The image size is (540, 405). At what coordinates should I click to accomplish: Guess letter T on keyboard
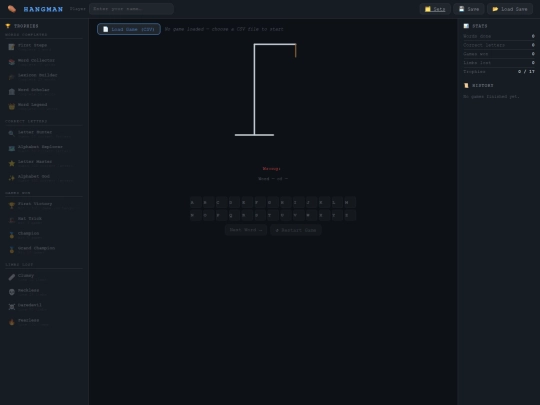click(273, 215)
